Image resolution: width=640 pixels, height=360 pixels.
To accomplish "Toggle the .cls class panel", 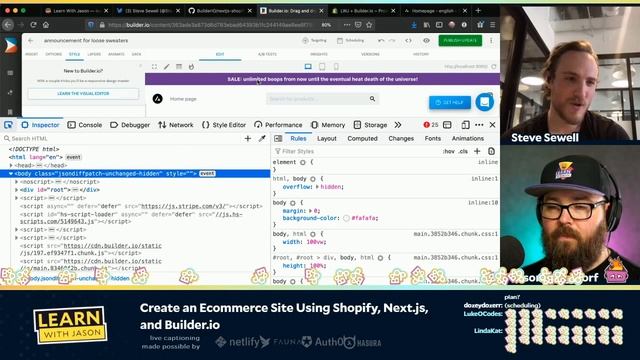I will tap(463, 151).
